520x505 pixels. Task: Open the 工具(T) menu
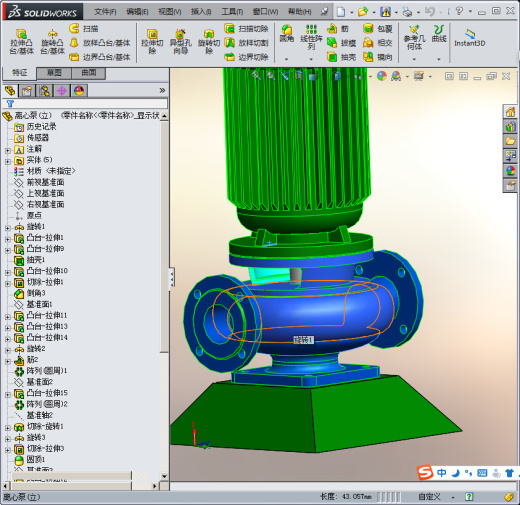coord(232,12)
